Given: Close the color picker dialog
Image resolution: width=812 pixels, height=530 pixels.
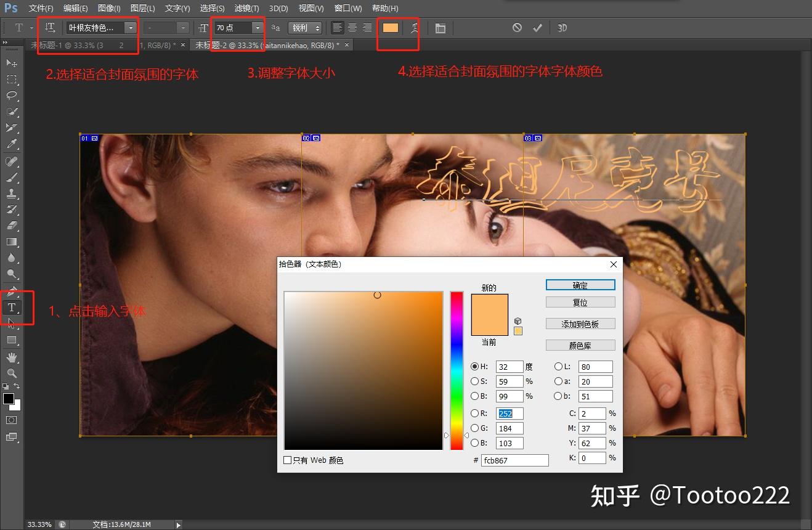Looking at the screenshot, I should (613, 264).
